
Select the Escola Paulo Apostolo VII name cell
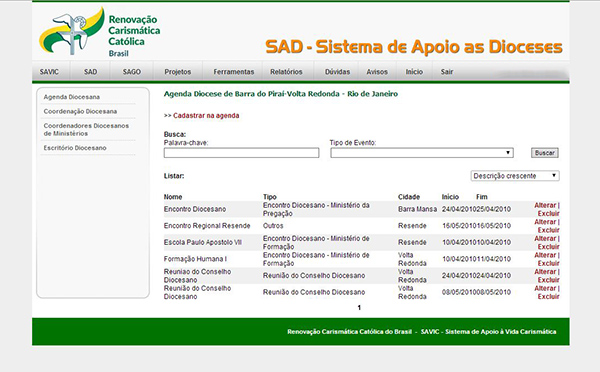pos(203,242)
